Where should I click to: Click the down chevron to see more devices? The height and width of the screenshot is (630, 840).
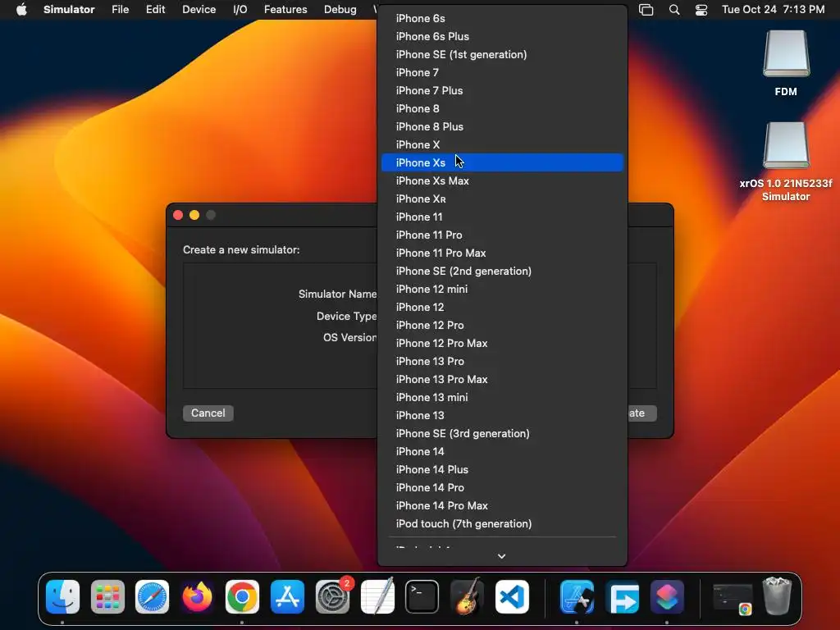[501, 556]
